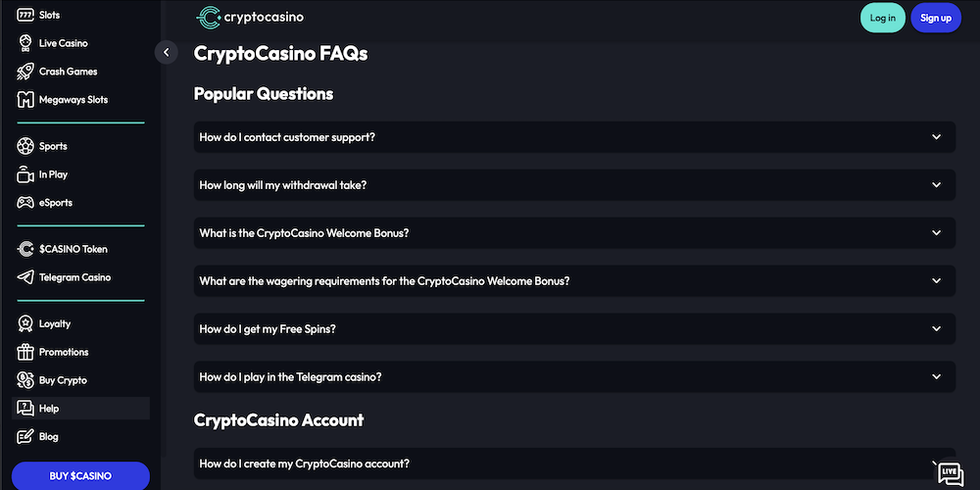Image resolution: width=980 pixels, height=490 pixels.
Task: Open Live Casino sidebar icon
Action: [x=25, y=43]
